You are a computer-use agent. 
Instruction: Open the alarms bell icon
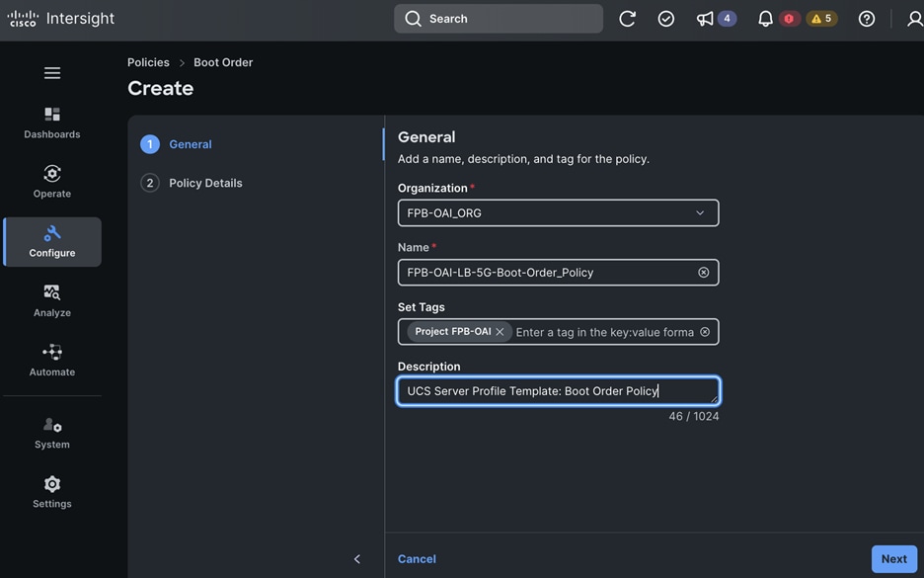pyautogui.click(x=765, y=19)
